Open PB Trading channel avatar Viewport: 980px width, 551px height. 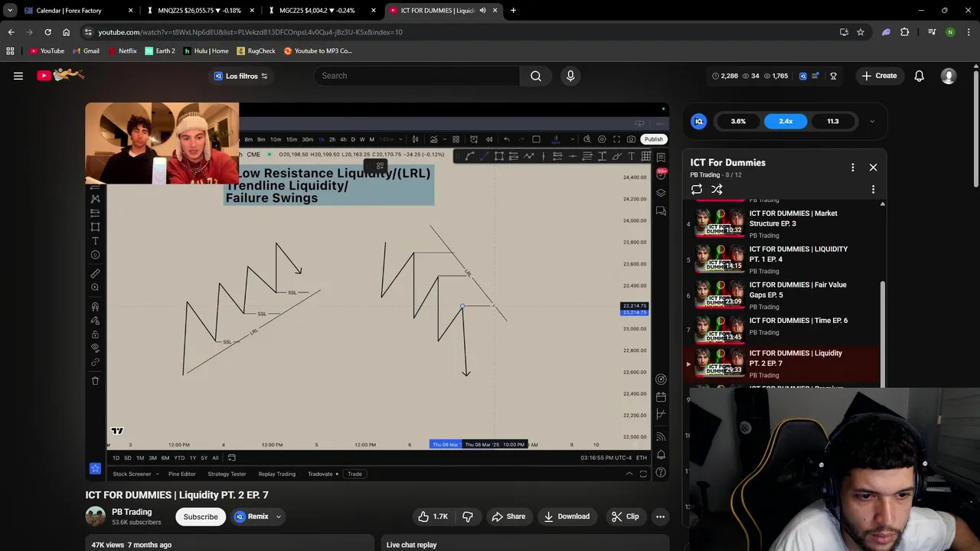pyautogui.click(x=96, y=517)
